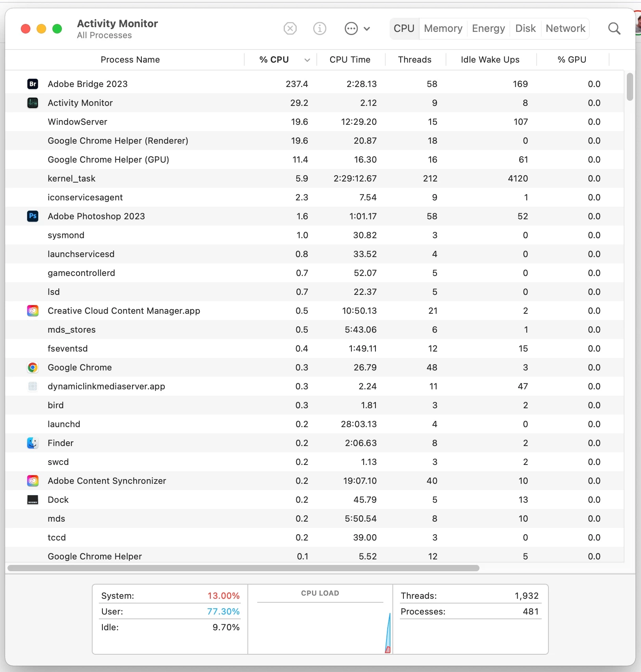Image resolution: width=641 pixels, height=672 pixels.
Task: Click the 4120 idle wake ups value
Action: (518, 178)
